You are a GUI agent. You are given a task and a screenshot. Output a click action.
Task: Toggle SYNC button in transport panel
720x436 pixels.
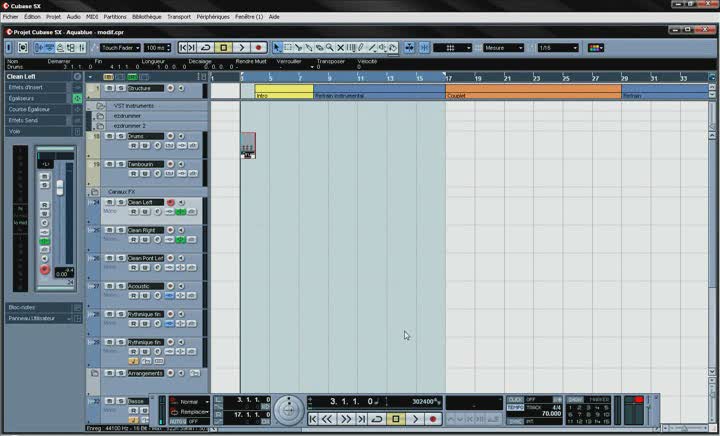click(x=515, y=421)
